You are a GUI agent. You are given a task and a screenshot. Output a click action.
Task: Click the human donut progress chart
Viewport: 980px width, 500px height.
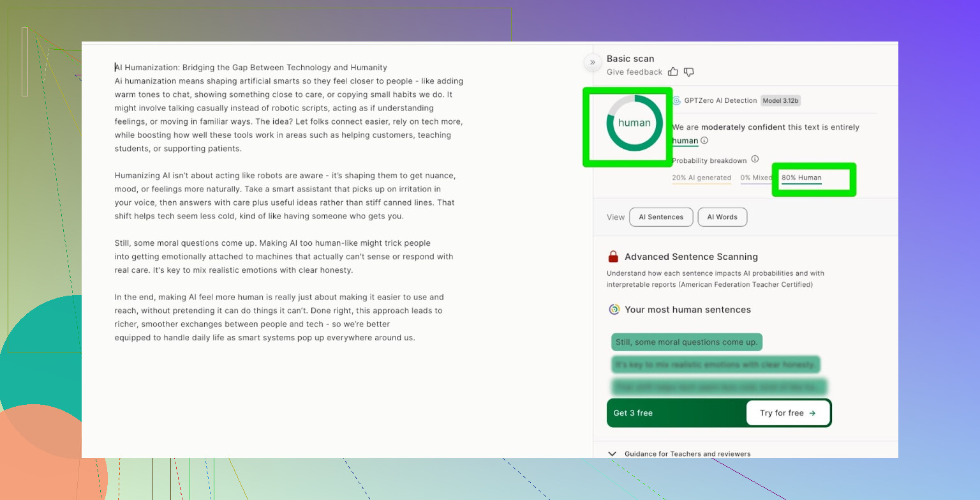pos(634,123)
